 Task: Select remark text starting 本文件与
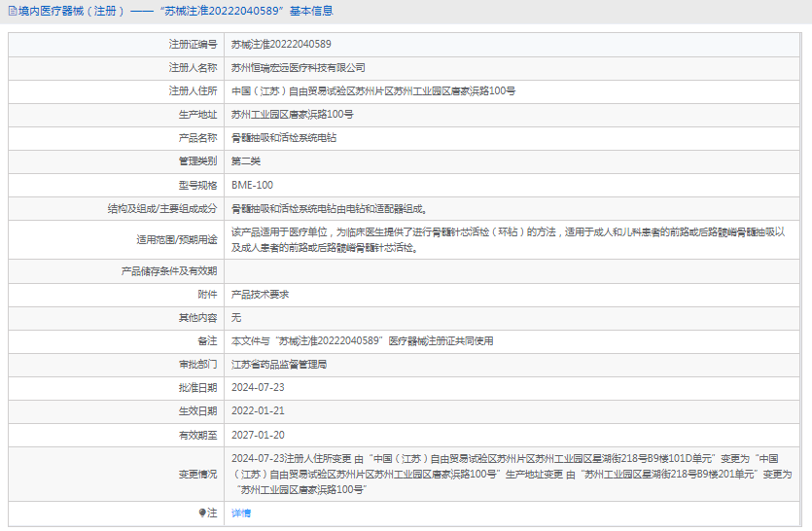(363, 341)
